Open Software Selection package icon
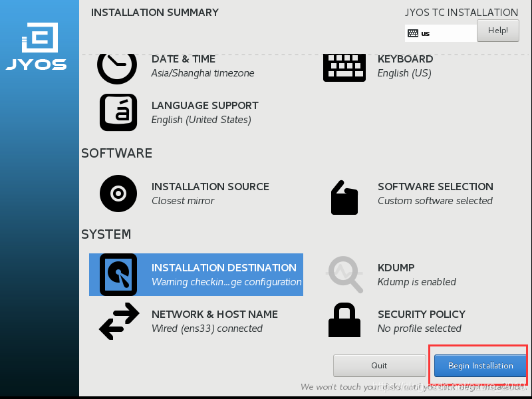The width and height of the screenshot is (532, 399). click(x=344, y=198)
